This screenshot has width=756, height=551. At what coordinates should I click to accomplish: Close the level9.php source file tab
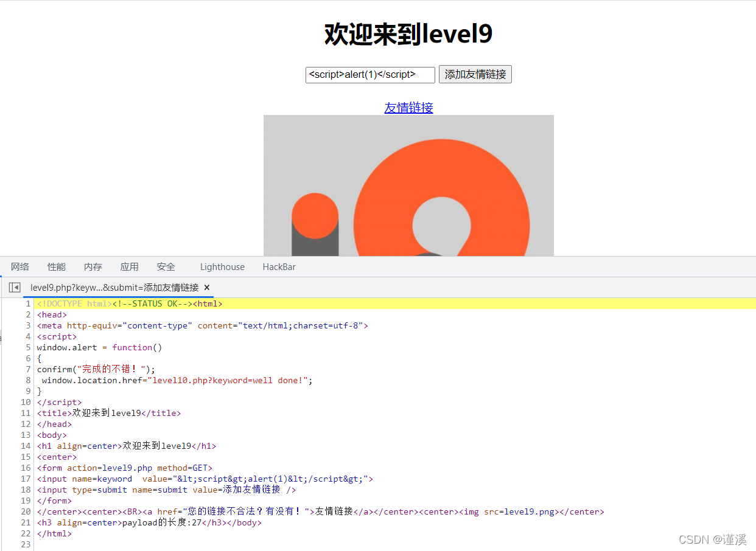tap(207, 288)
